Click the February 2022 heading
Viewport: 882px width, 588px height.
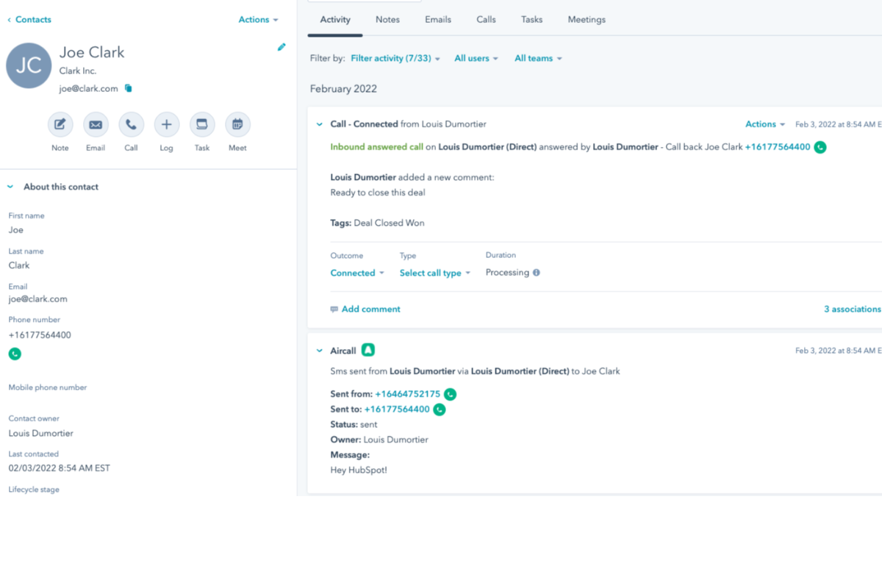[x=343, y=89]
